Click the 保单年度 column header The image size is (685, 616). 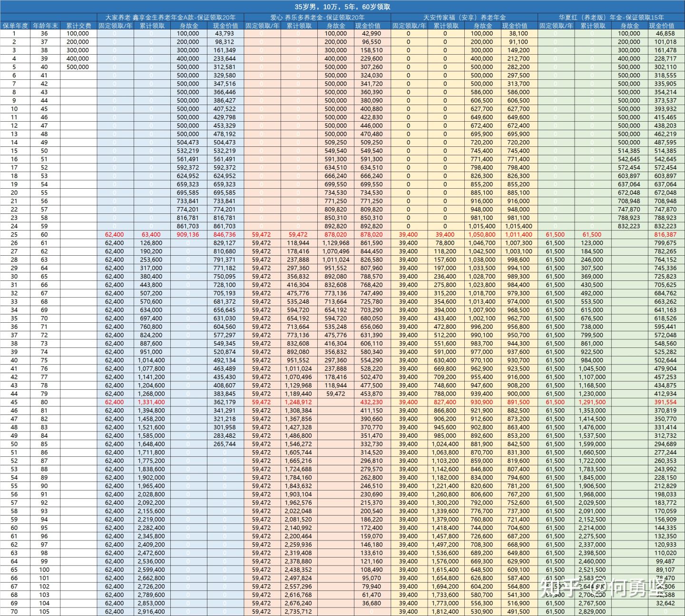(x=15, y=26)
